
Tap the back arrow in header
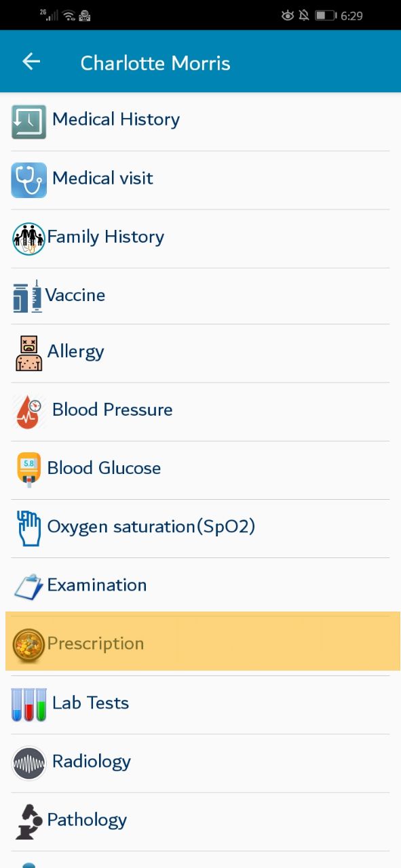[31, 62]
